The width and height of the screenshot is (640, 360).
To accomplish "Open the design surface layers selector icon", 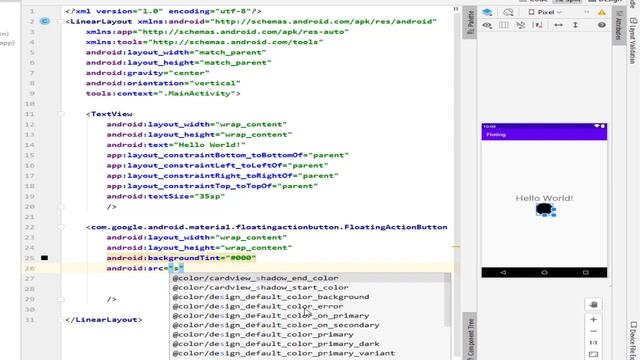I will tap(487, 12).
